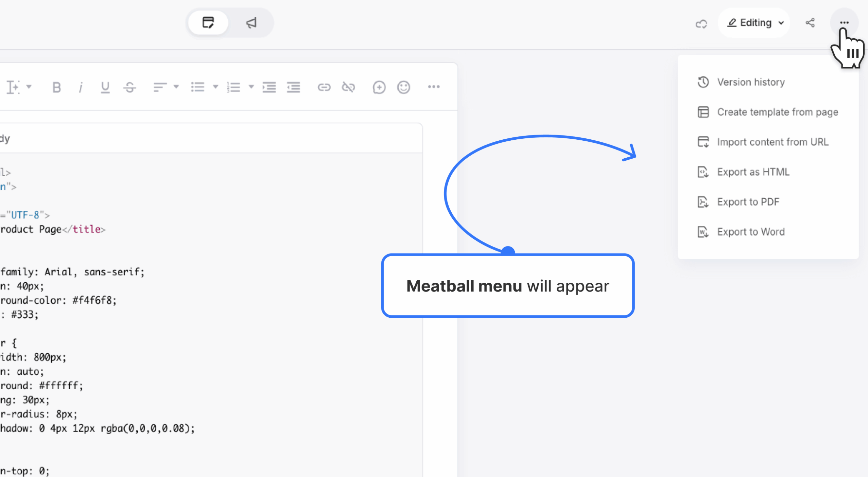The width and height of the screenshot is (868, 477).
Task: Toggle a bulleted list
Action: 198,87
